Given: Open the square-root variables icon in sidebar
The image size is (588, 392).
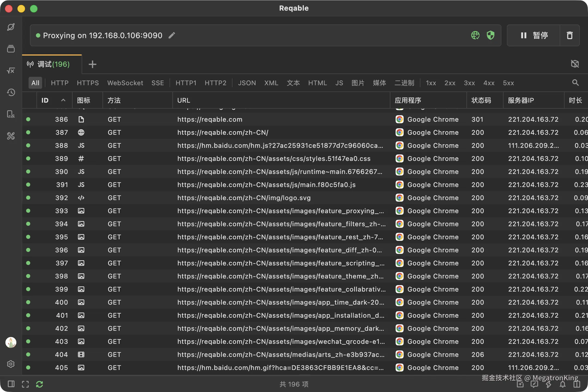Looking at the screenshot, I should 11,71.
